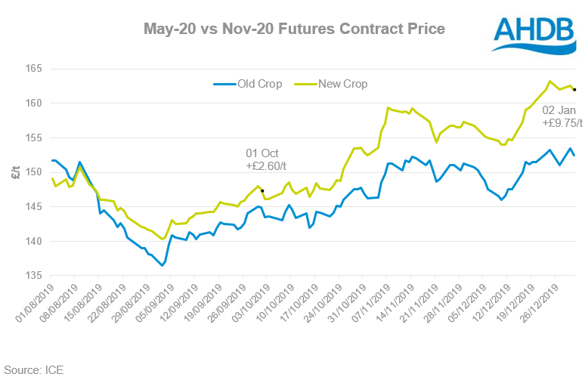The image size is (588, 380).
Task: Click the Old Crop blue legend line
Action: [225, 84]
